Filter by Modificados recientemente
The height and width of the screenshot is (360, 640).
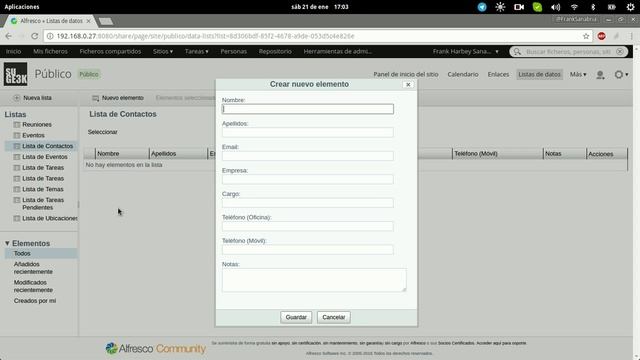[x=33, y=286]
